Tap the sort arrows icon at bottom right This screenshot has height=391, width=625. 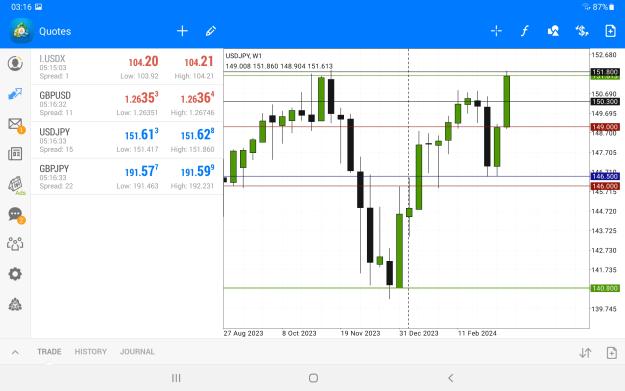585,353
